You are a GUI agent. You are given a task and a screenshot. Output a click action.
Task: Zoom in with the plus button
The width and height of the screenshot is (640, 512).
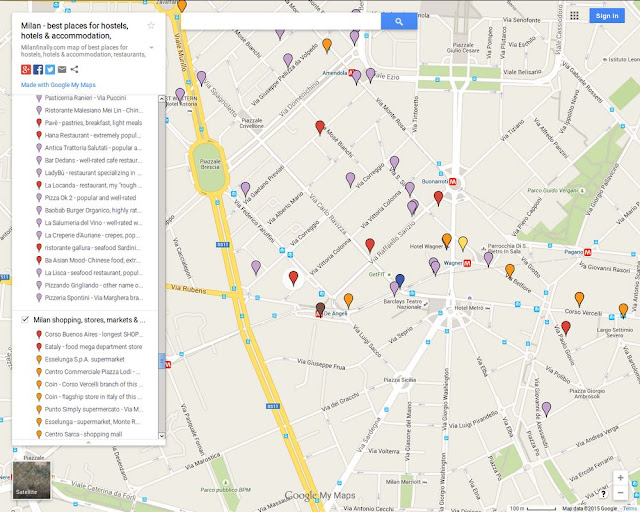tap(620, 478)
